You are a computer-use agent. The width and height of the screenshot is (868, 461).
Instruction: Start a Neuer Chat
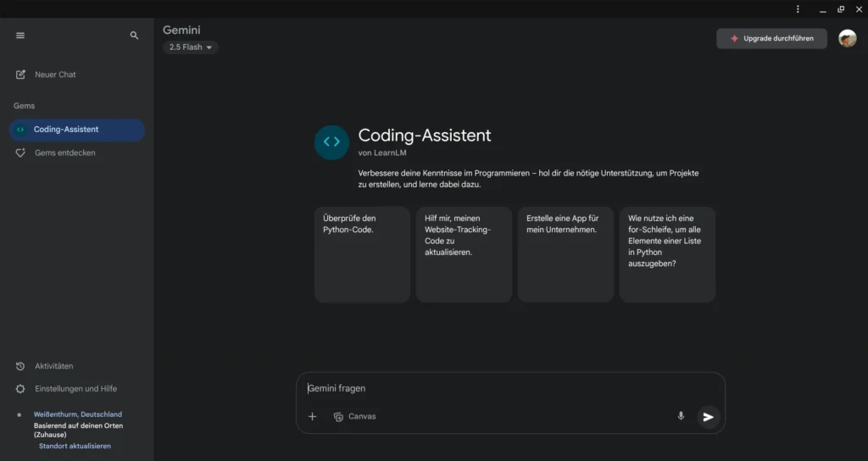[x=55, y=75]
